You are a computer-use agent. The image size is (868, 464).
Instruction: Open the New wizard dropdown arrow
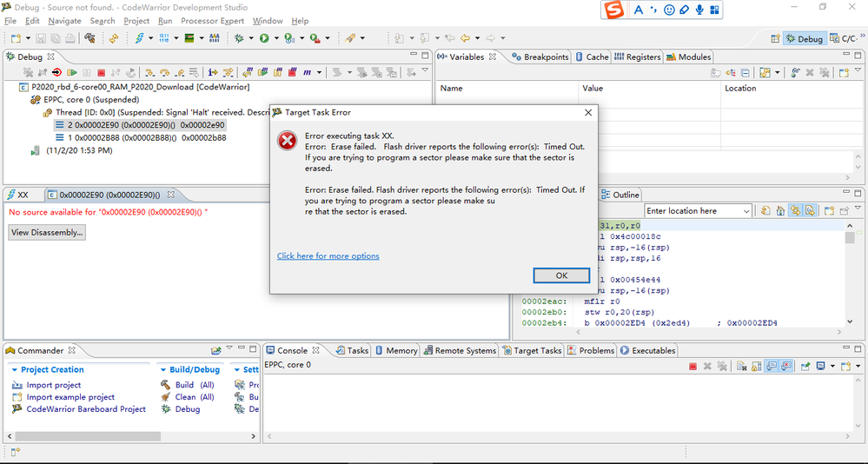click(x=28, y=38)
